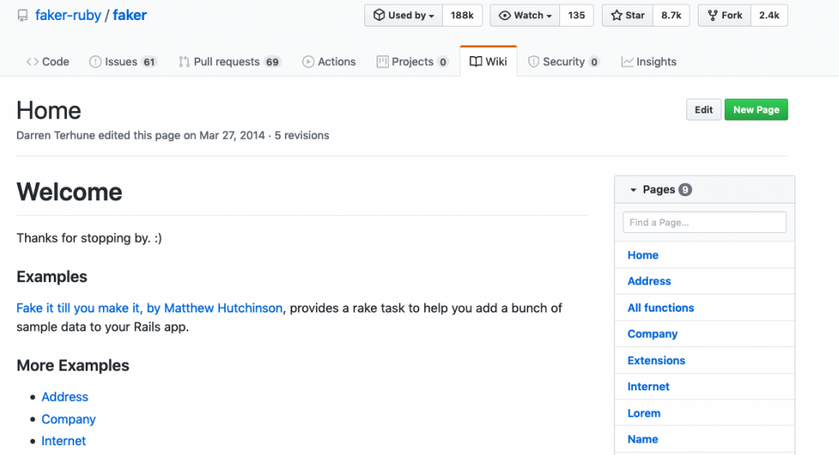Image resolution: width=839 pixels, height=455 pixels.
Task: Open Internet link under More Examples
Action: click(x=63, y=441)
